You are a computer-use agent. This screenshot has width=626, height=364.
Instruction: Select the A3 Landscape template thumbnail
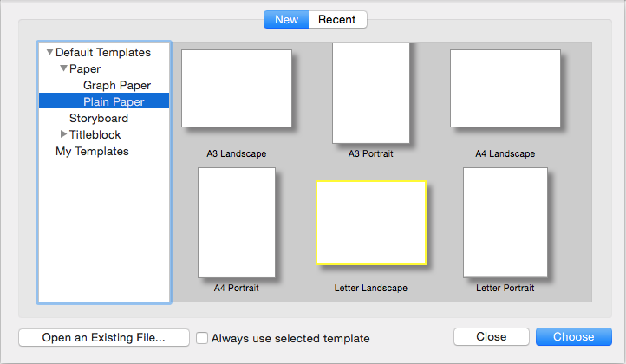237,88
